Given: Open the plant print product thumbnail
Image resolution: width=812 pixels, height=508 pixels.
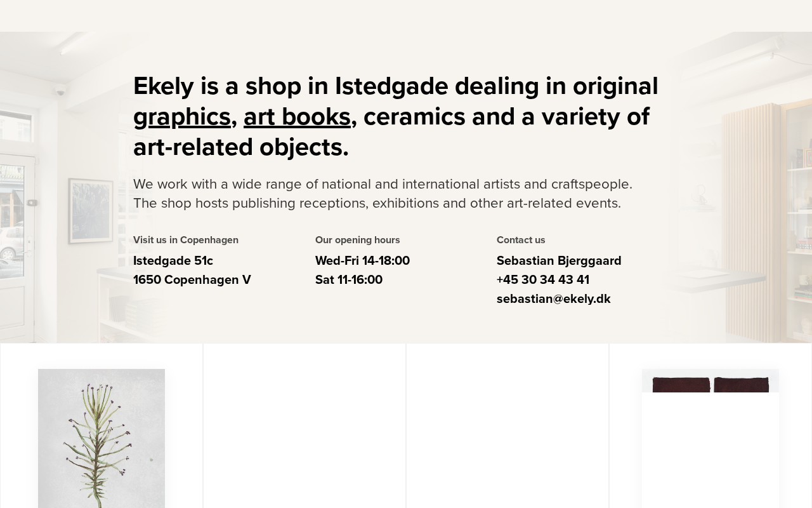Looking at the screenshot, I should (101, 438).
